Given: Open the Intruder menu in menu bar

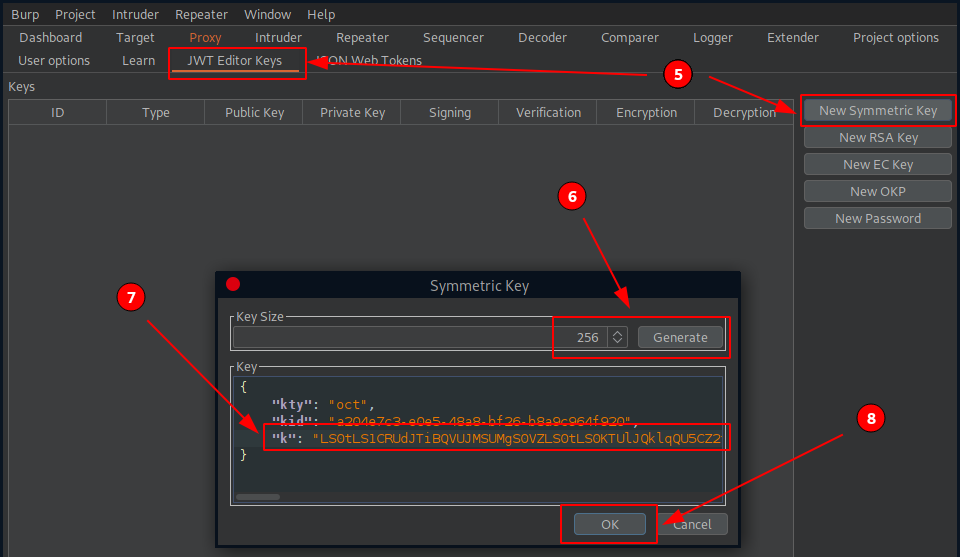Looking at the screenshot, I should click(135, 14).
